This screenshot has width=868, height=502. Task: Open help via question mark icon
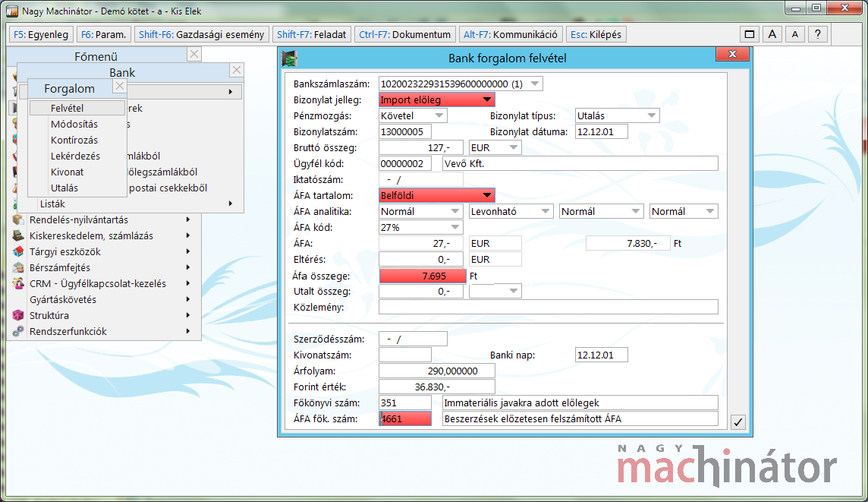click(x=818, y=34)
